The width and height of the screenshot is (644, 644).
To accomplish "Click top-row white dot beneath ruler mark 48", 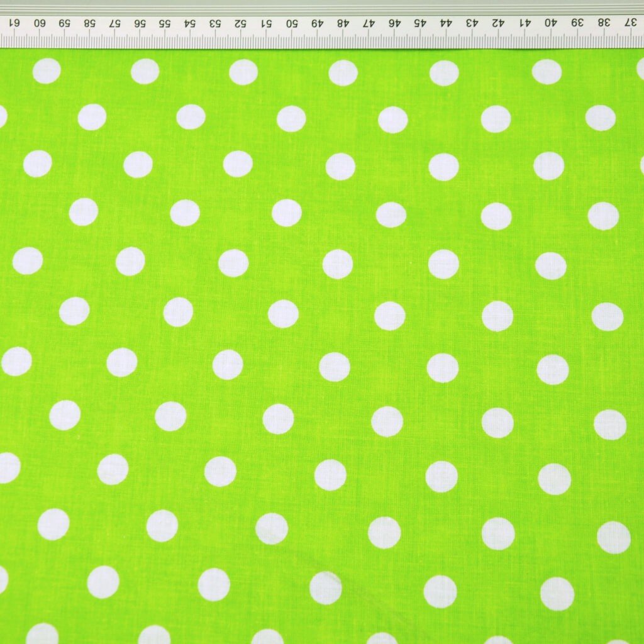I will point(343,73).
